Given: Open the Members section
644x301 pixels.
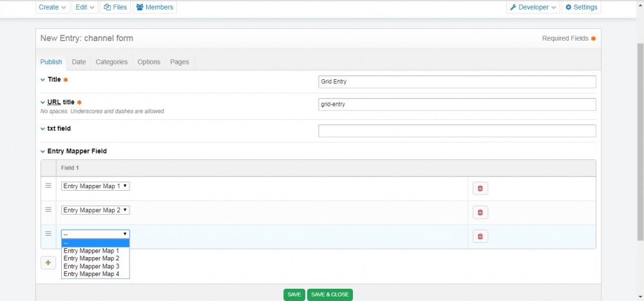Looking at the screenshot, I should point(155,7).
